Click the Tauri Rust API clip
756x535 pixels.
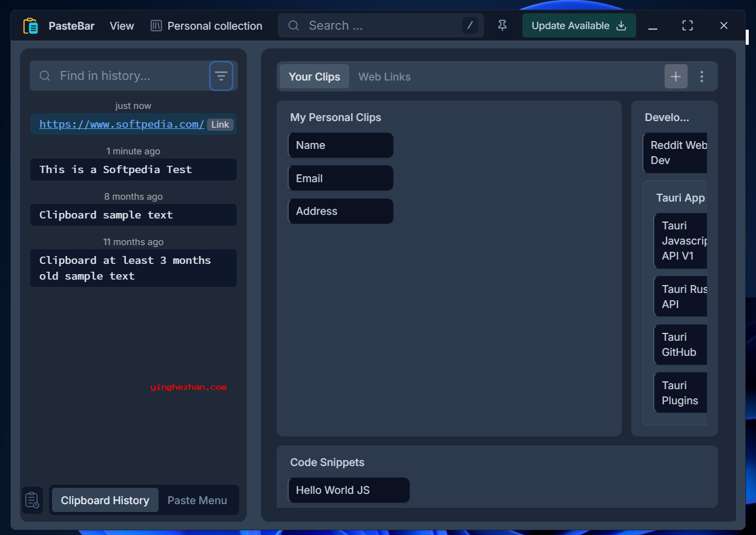680,297
